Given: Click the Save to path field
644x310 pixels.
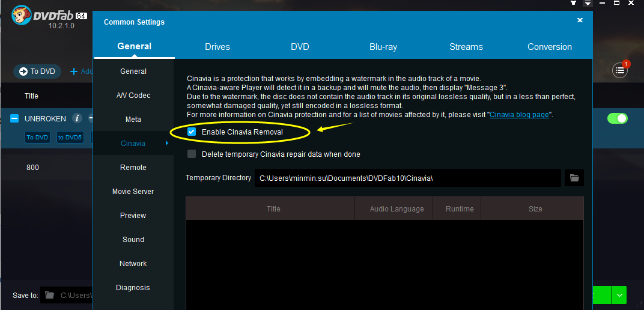Looking at the screenshot, I should tap(76, 295).
